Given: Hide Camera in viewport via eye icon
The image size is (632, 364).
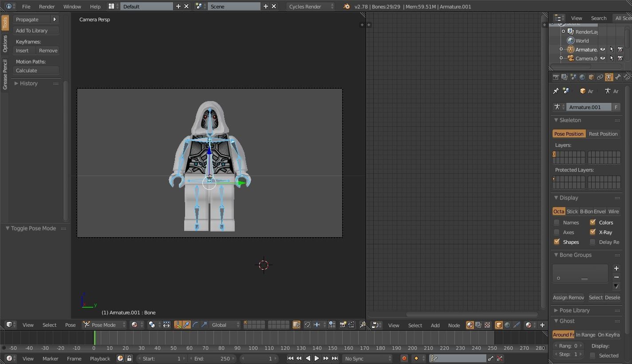Looking at the screenshot, I should (x=603, y=59).
